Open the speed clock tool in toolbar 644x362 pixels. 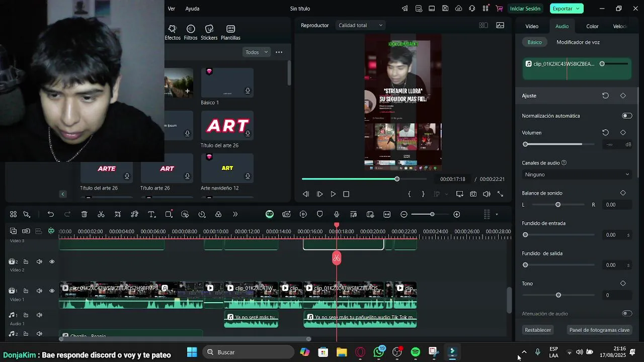(x=202, y=214)
